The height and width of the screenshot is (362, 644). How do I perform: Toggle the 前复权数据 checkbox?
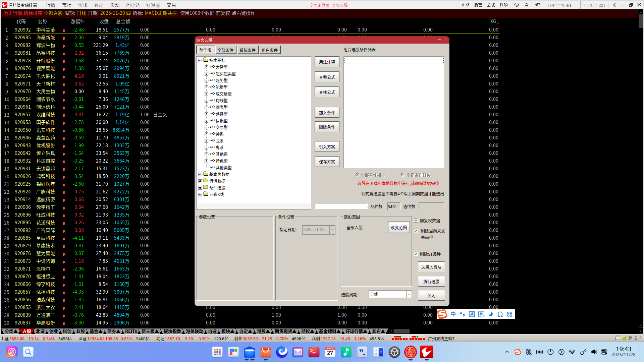(x=416, y=221)
